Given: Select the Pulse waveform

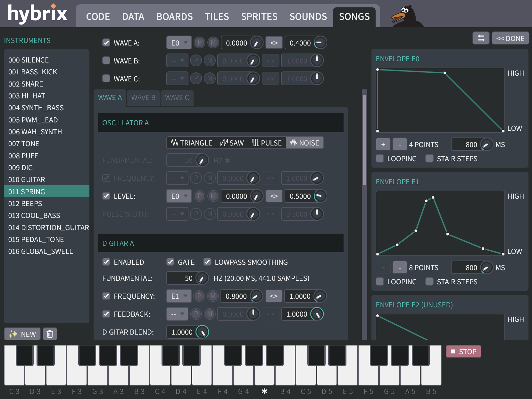Looking at the screenshot, I should (x=267, y=143).
